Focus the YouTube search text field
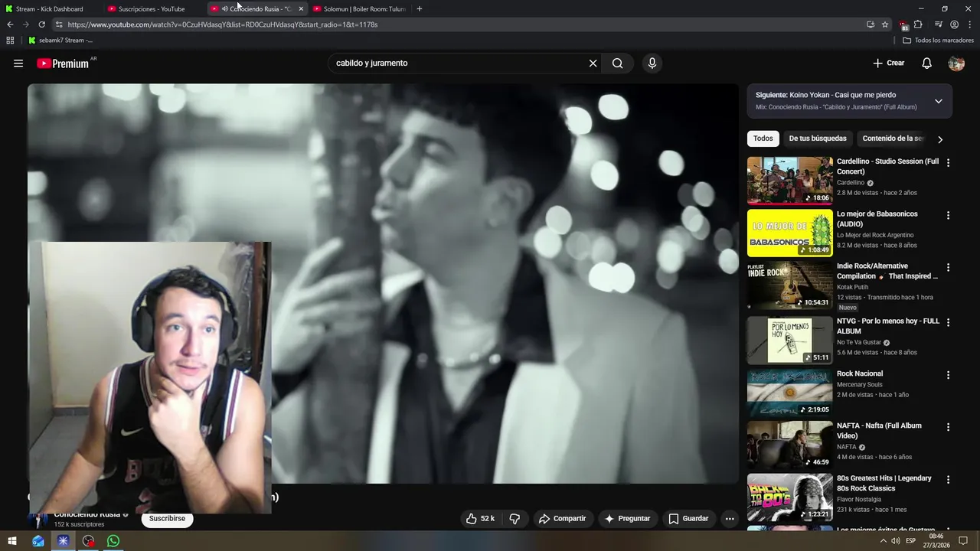The height and width of the screenshot is (551, 980). click(458, 64)
